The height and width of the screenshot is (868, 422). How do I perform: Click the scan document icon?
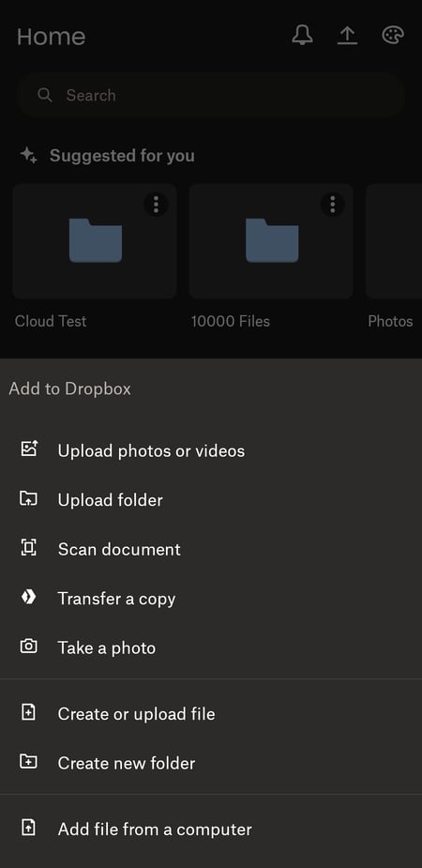click(28, 548)
